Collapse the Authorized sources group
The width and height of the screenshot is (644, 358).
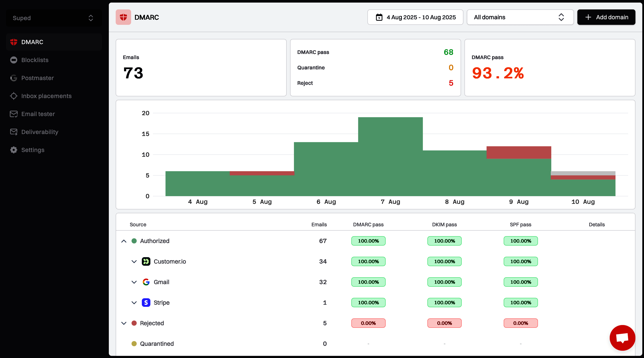pyautogui.click(x=124, y=241)
